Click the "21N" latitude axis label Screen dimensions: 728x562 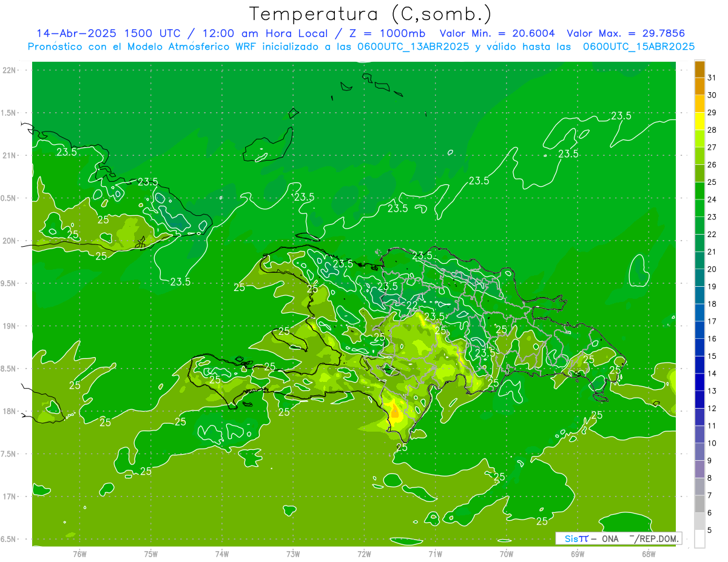(x=9, y=156)
